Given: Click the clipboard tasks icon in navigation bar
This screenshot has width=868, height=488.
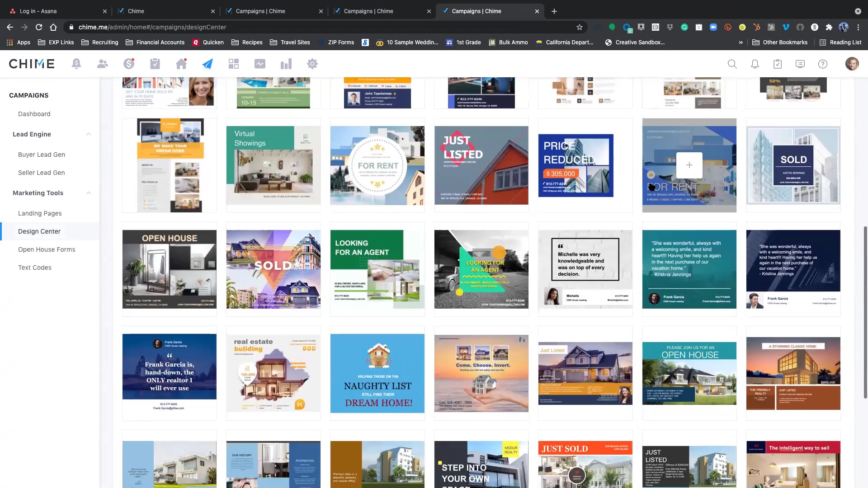Looking at the screenshot, I should [x=155, y=64].
